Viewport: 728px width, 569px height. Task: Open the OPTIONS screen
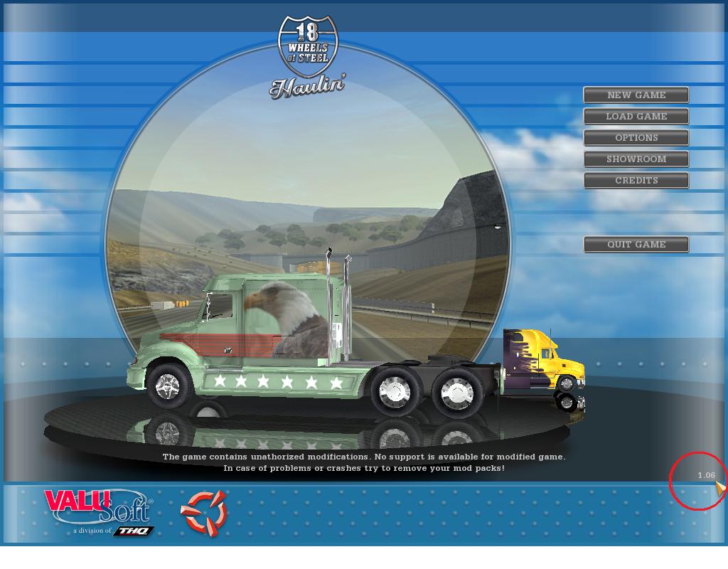[x=636, y=137]
